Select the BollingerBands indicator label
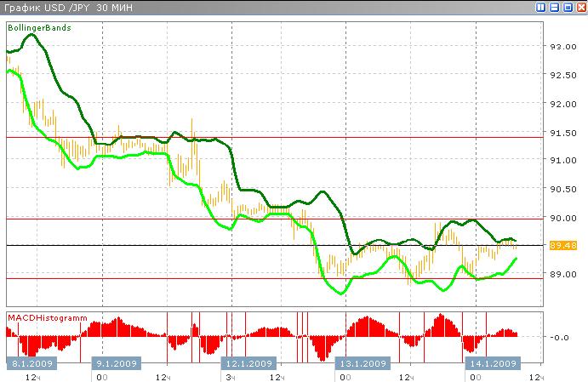Screen dimensions: 588x382 coord(40,28)
